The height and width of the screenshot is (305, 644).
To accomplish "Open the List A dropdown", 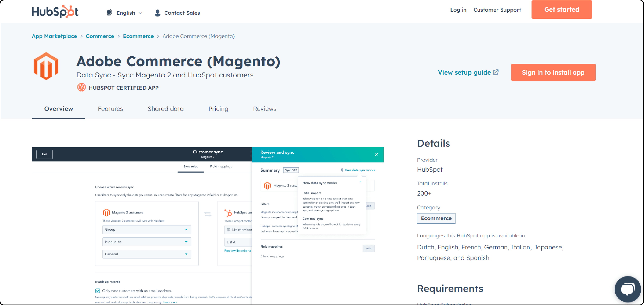I will (x=238, y=242).
